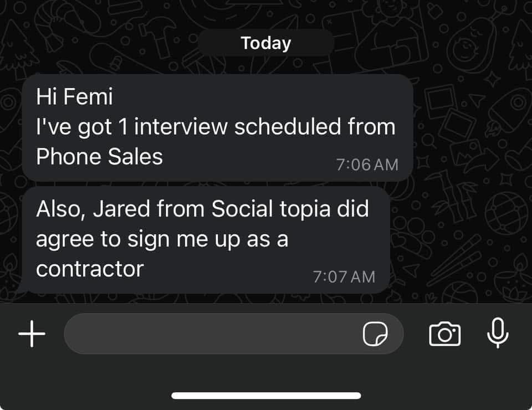The height and width of the screenshot is (410, 532).
Task: Click the words Phone Sales in first message
Action: [99, 157]
